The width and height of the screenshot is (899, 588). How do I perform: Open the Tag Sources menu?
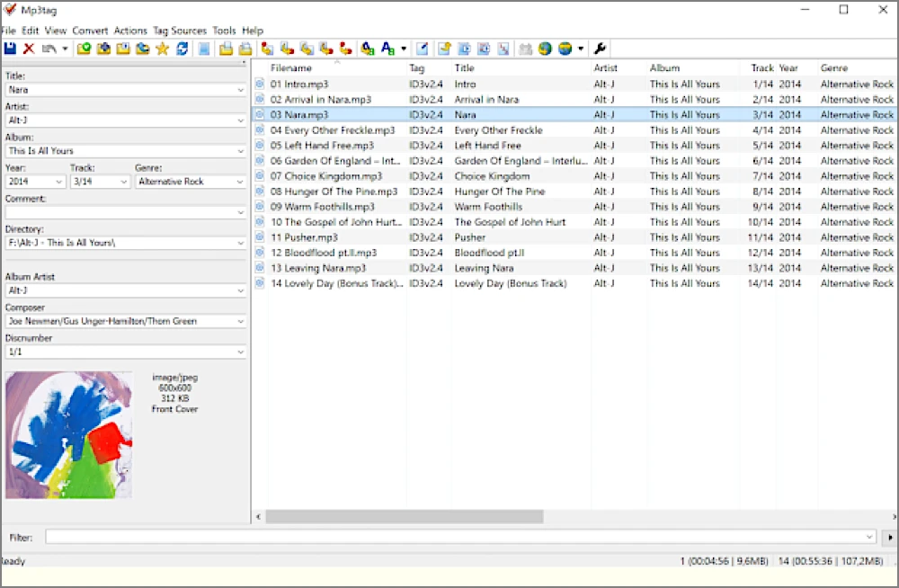(180, 31)
